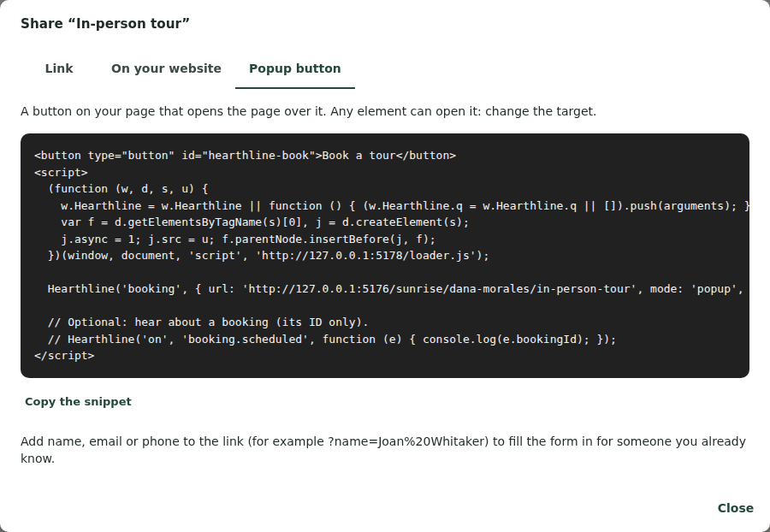Click the prefill hint mentioning ?name=Joan%20Whitaker
The width and height of the screenshot is (770, 532).
383,450
